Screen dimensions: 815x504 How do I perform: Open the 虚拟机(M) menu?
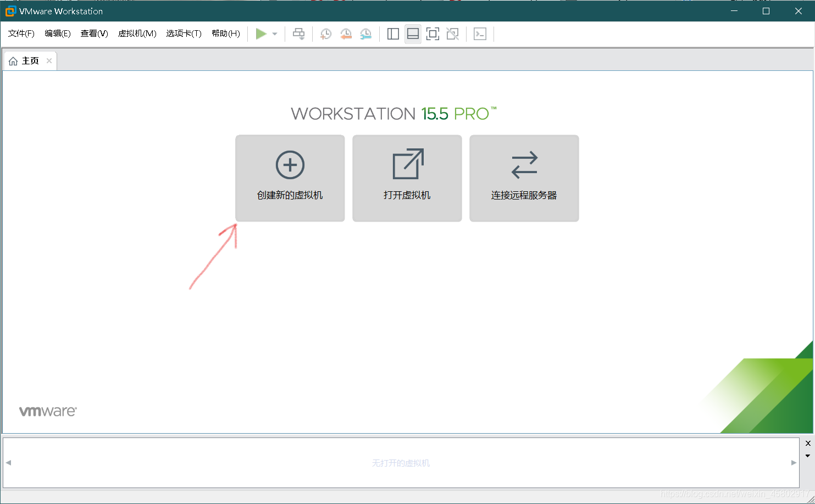(137, 34)
